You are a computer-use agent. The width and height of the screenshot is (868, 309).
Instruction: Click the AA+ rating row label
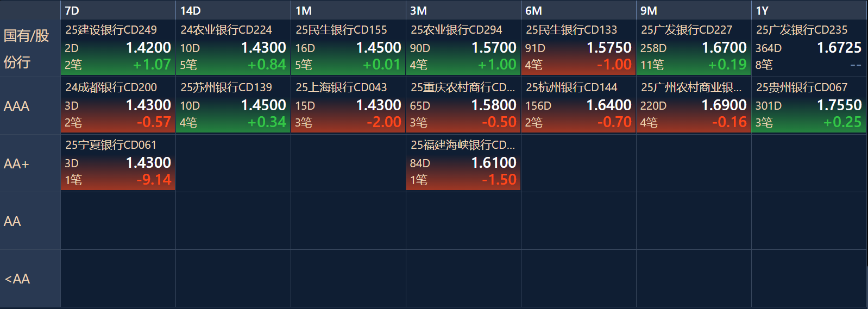(30, 163)
